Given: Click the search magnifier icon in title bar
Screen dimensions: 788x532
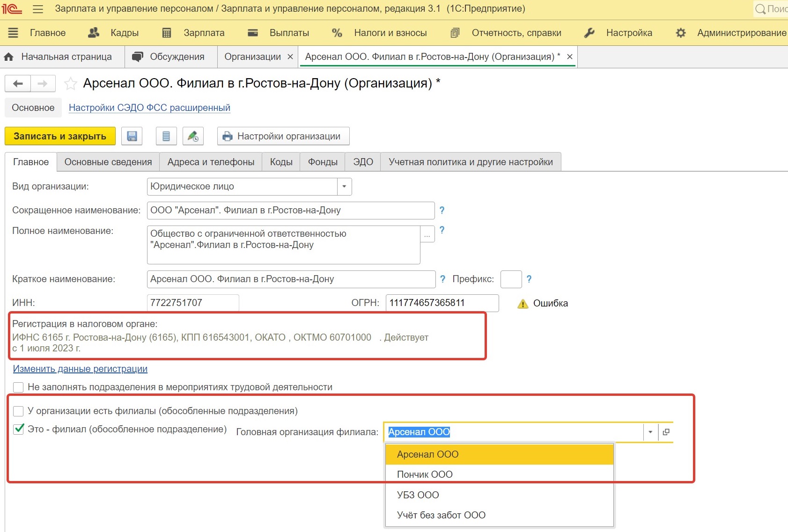Looking at the screenshot, I should click(x=760, y=9).
